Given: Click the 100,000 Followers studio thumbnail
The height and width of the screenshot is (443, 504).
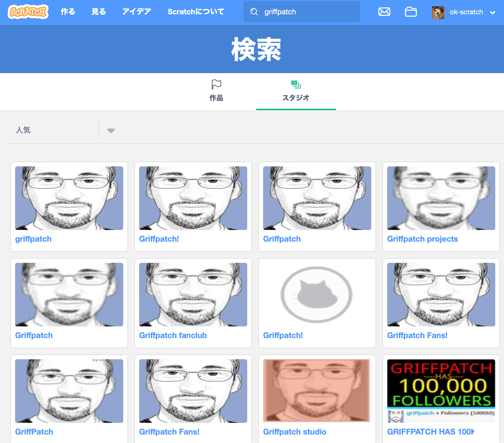Looking at the screenshot, I should click(x=441, y=391).
